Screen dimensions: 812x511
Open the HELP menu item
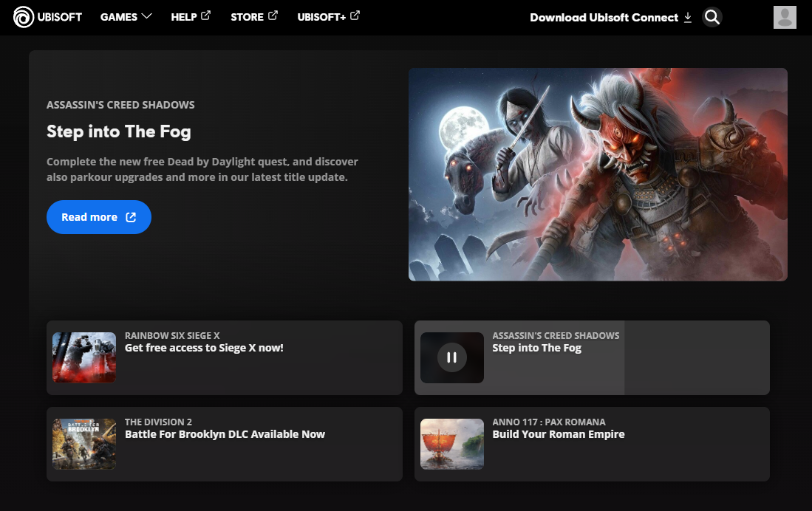click(191, 16)
